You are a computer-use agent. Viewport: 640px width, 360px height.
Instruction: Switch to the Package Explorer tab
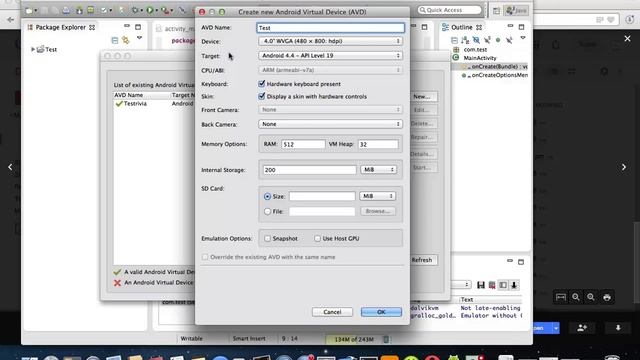click(x=61, y=27)
